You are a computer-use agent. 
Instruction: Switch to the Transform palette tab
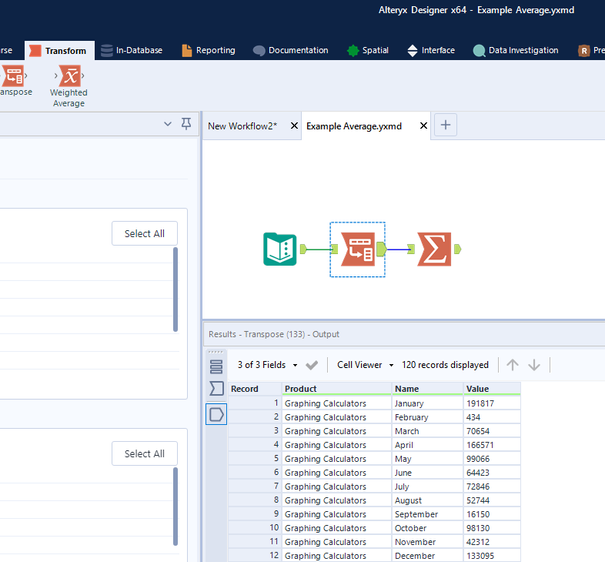pyautogui.click(x=59, y=51)
